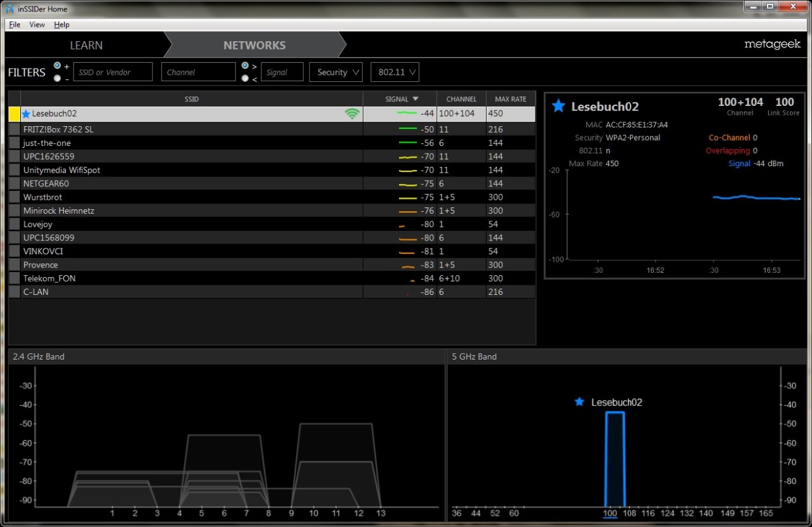Select the Telekom_FON network row
The width and height of the screenshot is (812, 527).
[272, 278]
